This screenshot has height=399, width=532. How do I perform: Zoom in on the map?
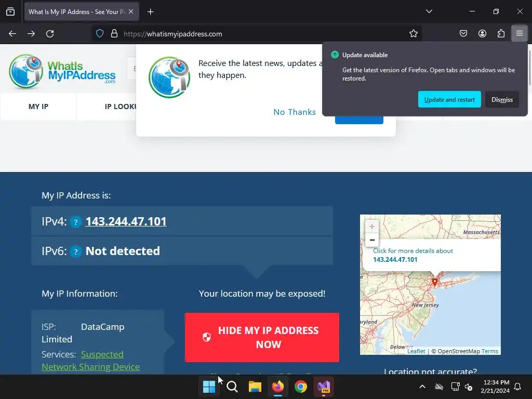372,227
